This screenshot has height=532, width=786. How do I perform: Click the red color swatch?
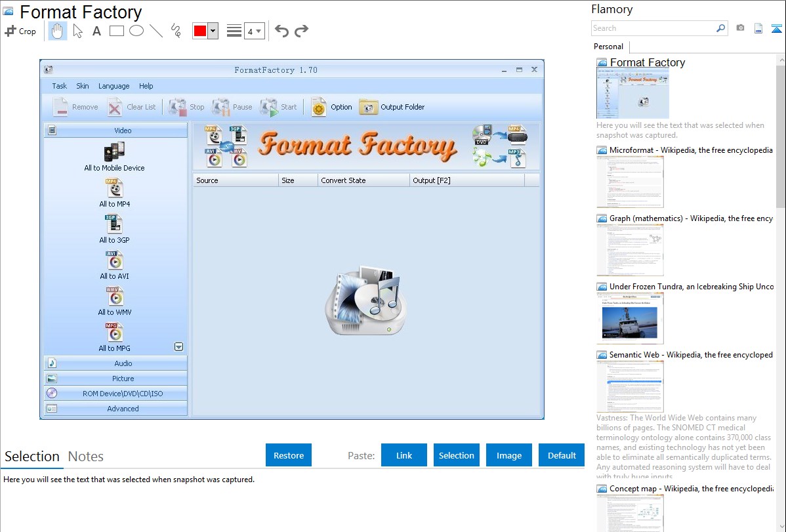[x=200, y=31]
